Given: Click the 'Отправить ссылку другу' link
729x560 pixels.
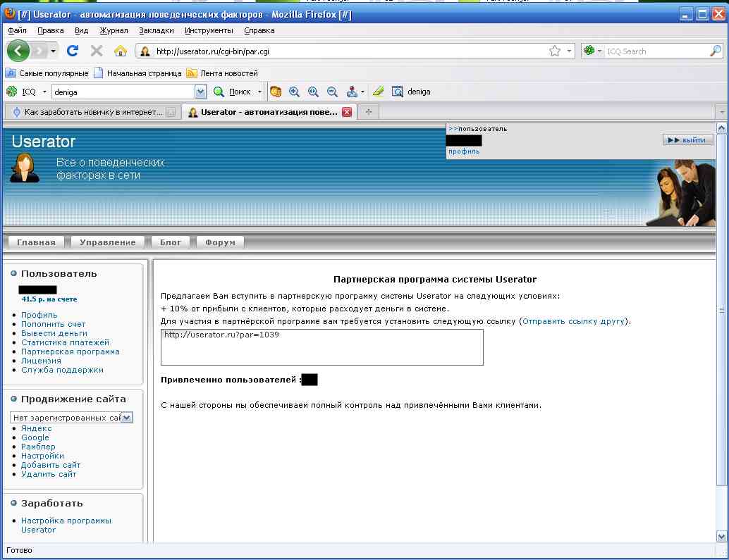Looking at the screenshot, I should pyautogui.click(x=573, y=321).
